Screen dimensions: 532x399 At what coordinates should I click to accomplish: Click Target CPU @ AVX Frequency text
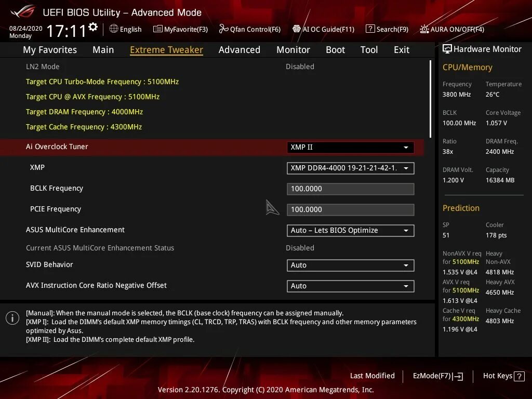[92, 97]
